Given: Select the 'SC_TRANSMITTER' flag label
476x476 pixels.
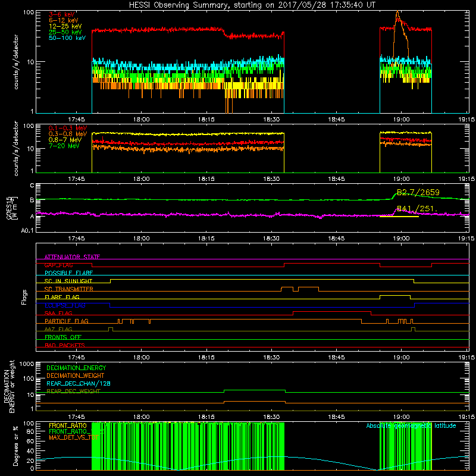Looking at the screenshot, I should point(69,289).
